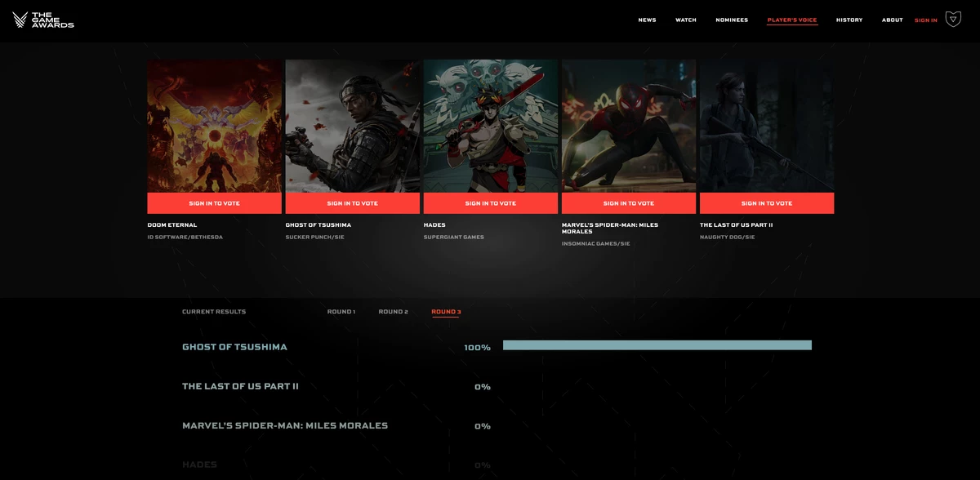Click the 0% value for Miles Morales
Viewport: 980px width, 480px height.
pos(483,426)
